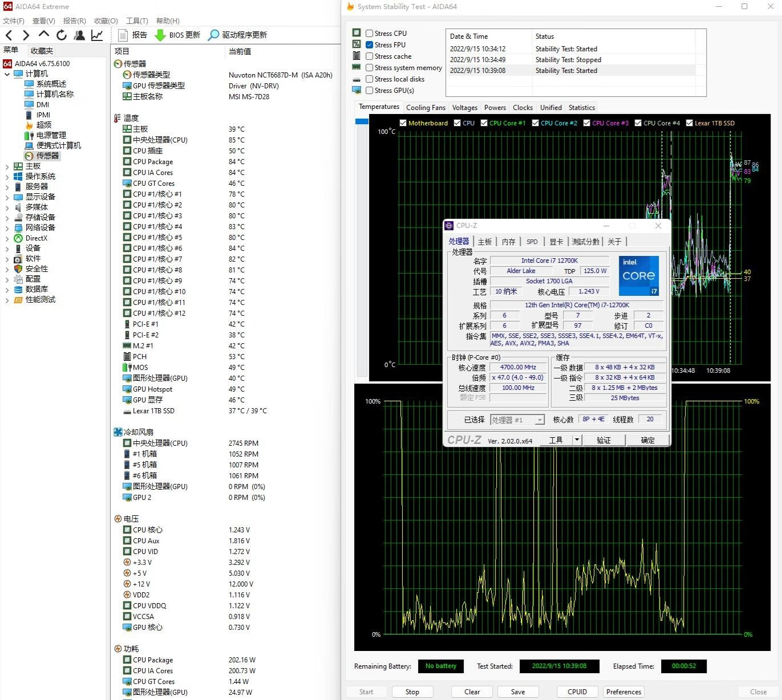Click 验证 validate button in CPU-Z
782x700 pixels.
(603, 440)
